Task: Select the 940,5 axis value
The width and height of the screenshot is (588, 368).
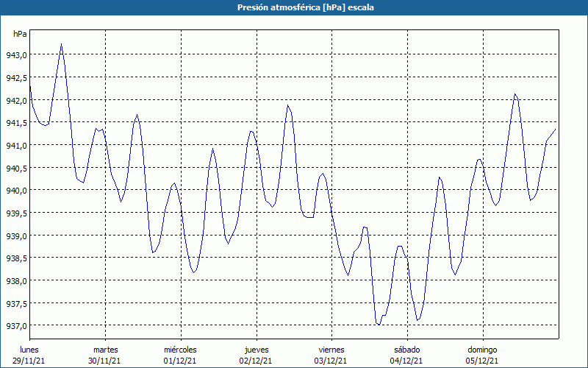Action: pyautogui.click(x=16, y=169)
